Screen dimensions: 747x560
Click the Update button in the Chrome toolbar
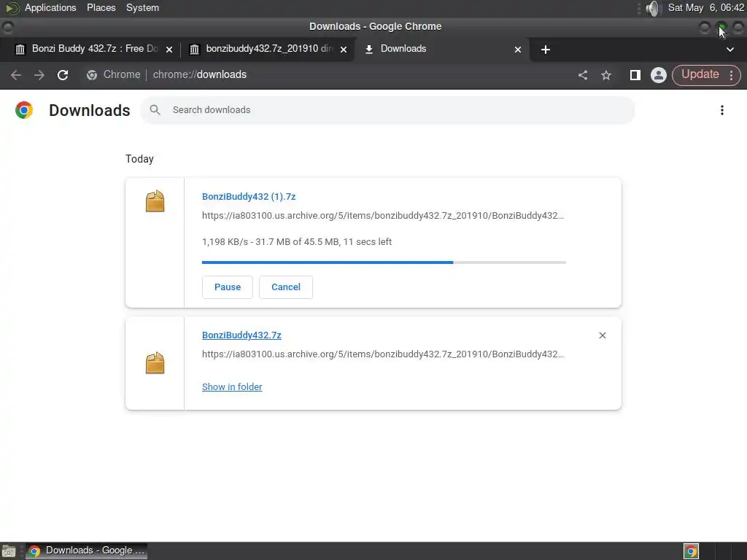[700, 74]
